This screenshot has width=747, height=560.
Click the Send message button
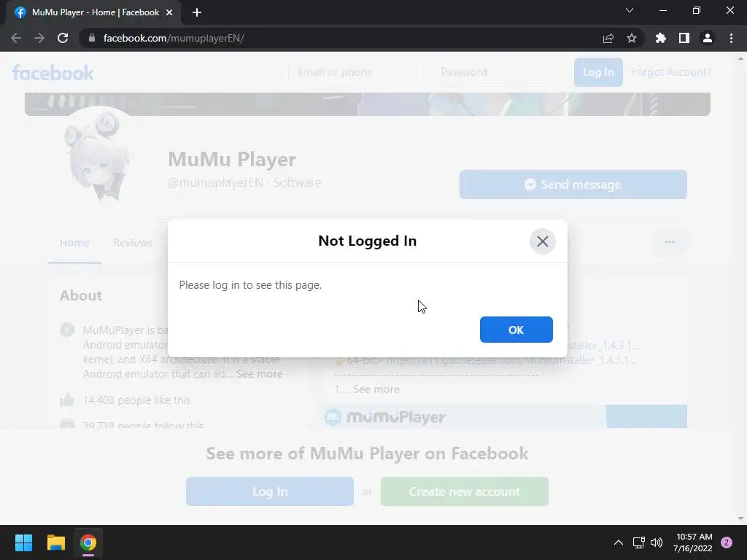(573, 184)
